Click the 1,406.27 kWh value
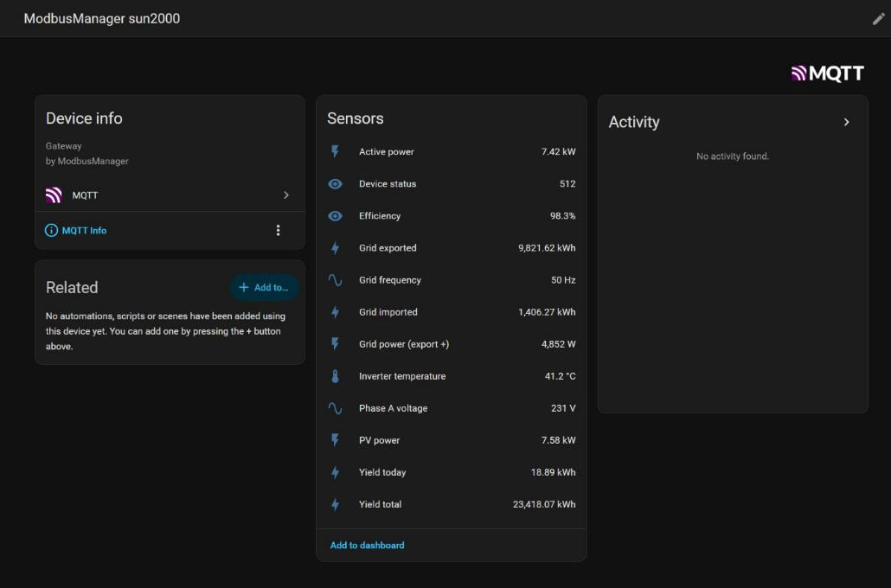891x588 pixels. (x=547, y=312)
